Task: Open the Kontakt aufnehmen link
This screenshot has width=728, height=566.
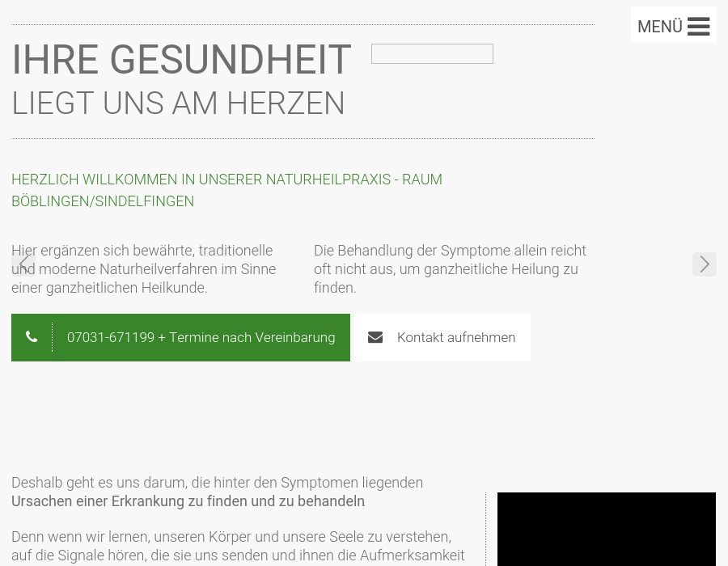Action: (455, 337)
